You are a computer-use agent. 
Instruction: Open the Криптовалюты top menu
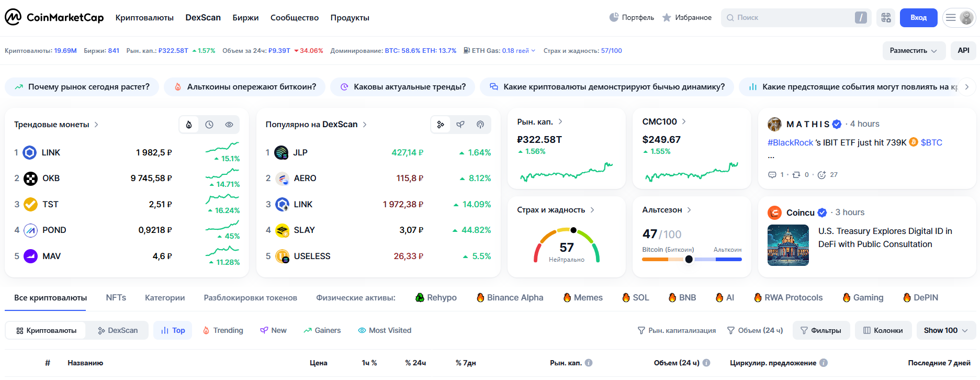(144, 17)
